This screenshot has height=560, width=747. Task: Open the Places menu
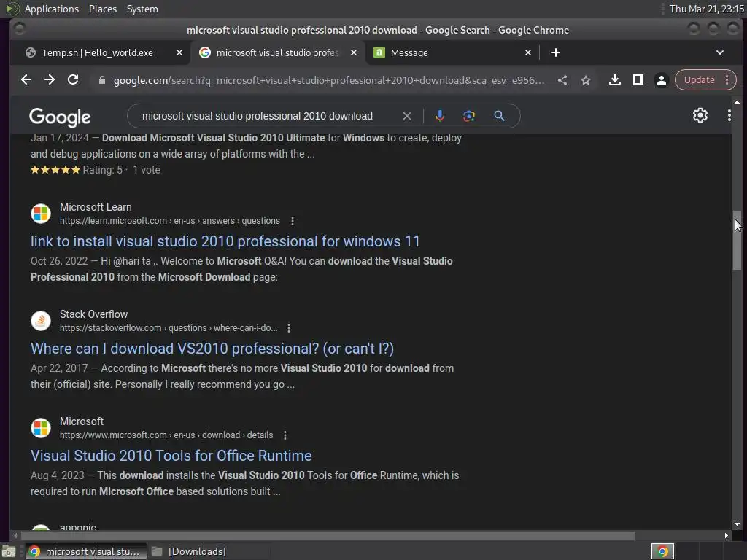(x=103, y=9)
